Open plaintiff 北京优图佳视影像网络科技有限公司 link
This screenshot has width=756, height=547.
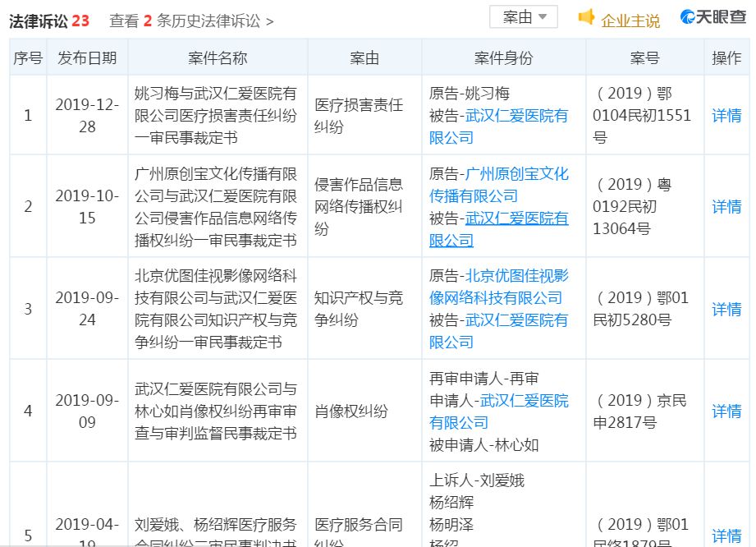point(498,287)
